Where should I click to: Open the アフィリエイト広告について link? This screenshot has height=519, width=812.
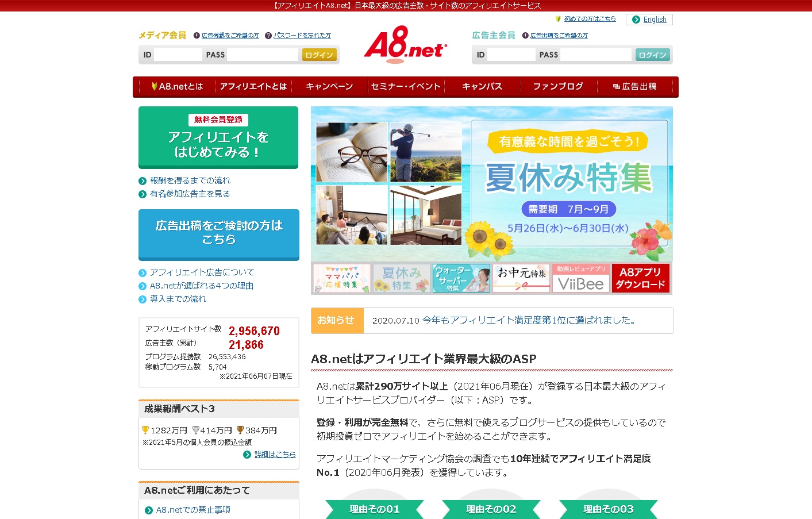coord(202,272)
